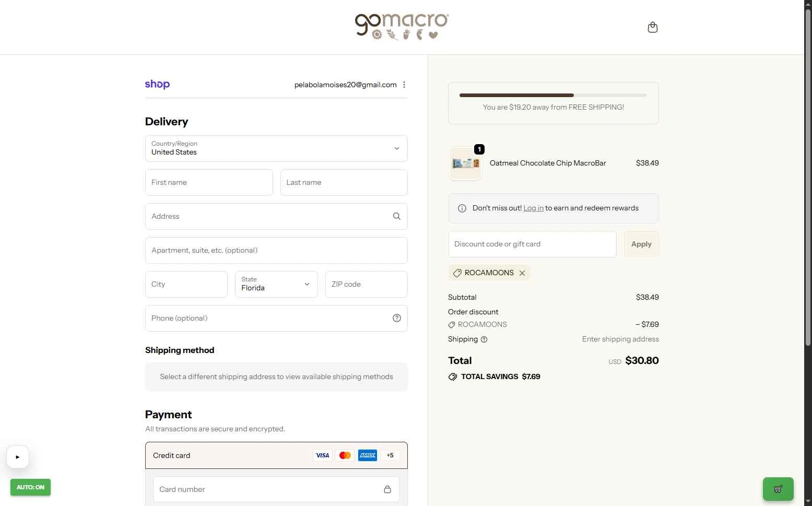Click the free shipping progress bar

pos(553,95)
